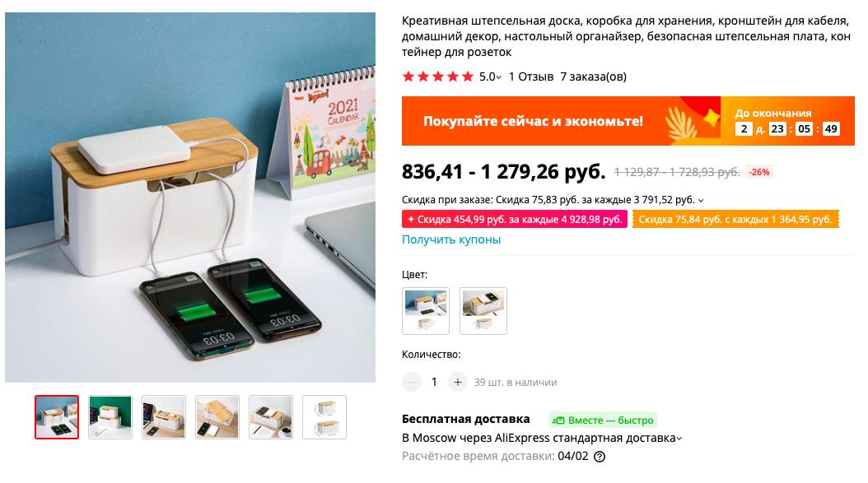The height and width of the screenshot is (483, 868).
Task: Select the second color variant swatch
Action: click(483, 311)
